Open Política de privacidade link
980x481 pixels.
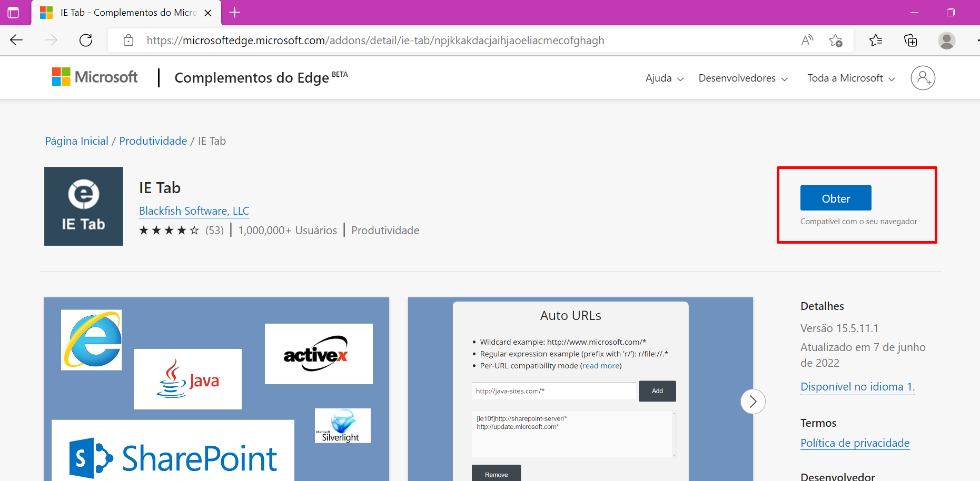[855, 443]
